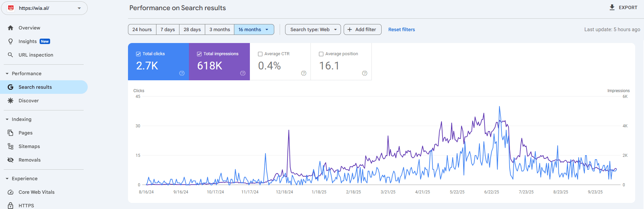Click the Add filter button
Screen dimensions: 644x209
[362, 29]
